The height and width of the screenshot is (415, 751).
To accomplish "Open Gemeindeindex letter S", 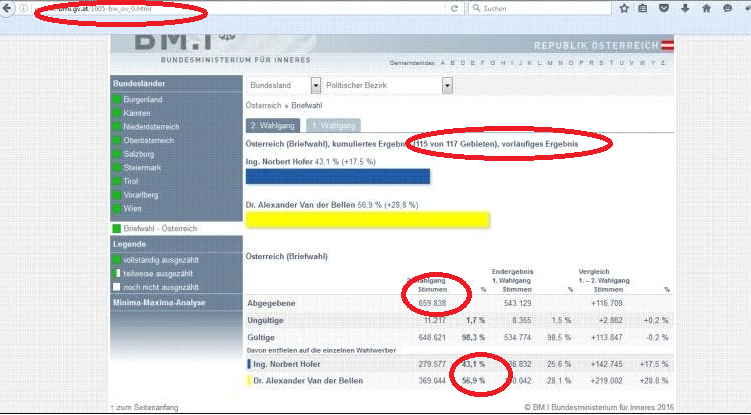I will (601, 63).
